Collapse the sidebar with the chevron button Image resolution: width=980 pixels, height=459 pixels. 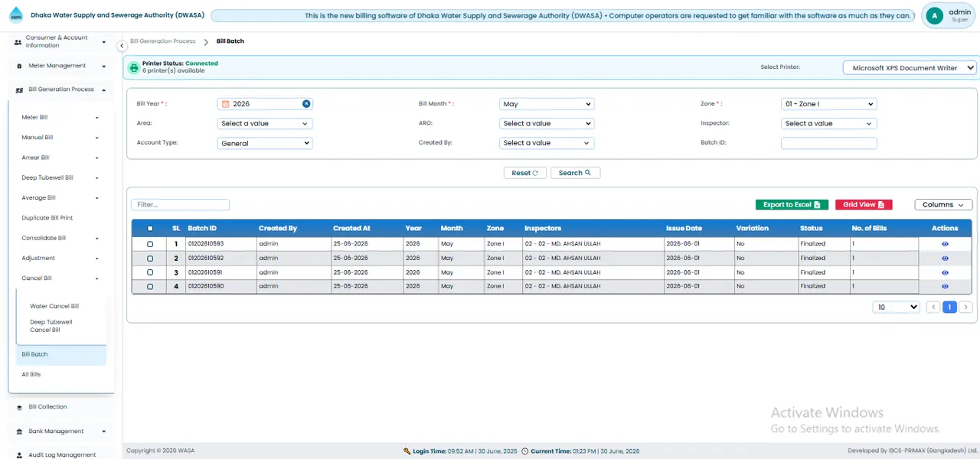pyautogui.click(x=122, y=46)
